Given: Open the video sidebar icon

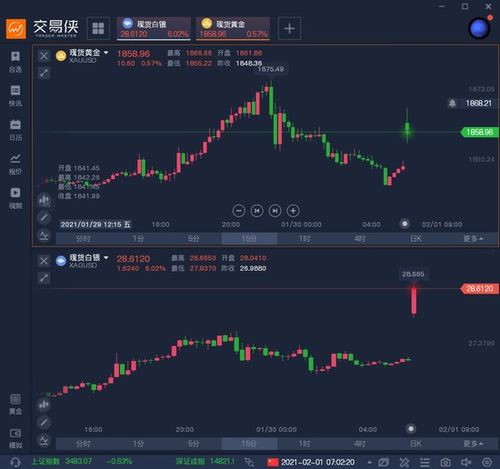Looking at the screenshot, I should pos(15,198).
